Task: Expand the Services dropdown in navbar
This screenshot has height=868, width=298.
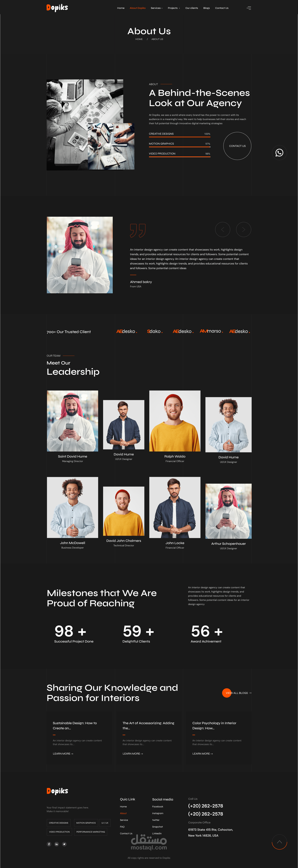Action: click(157, 8)
